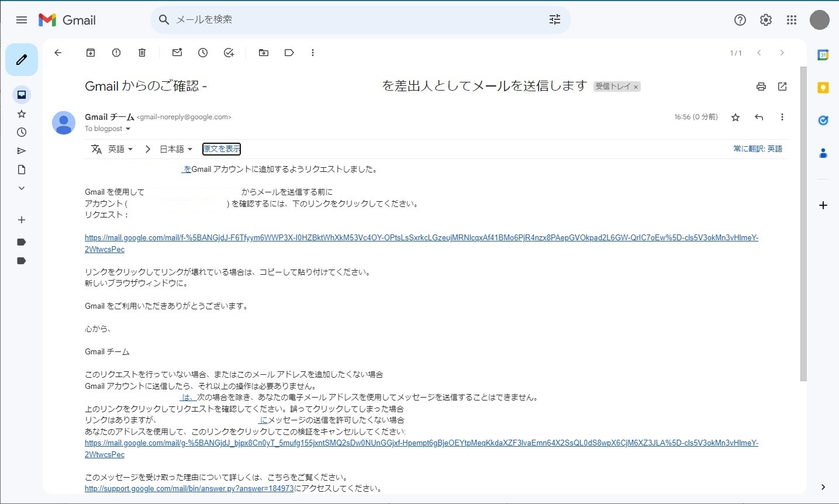Click the 原文を表示 button
The image size is (839, 504).
pos(222,149)
